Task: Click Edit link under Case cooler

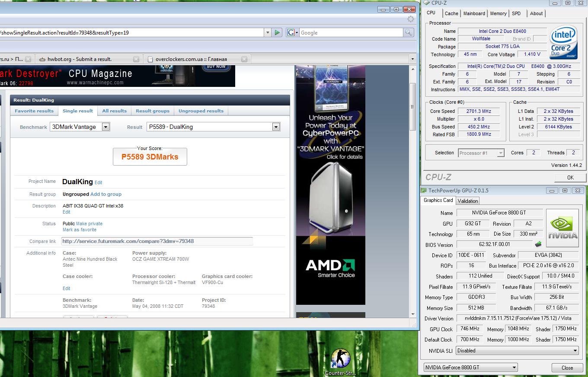Action: point(66,288)
